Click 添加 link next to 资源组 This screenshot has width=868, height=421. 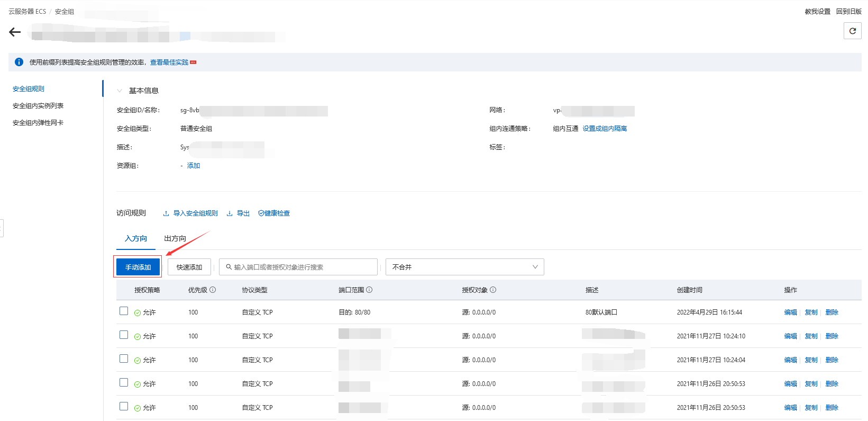pyautogui.click(x=194, y=166)
